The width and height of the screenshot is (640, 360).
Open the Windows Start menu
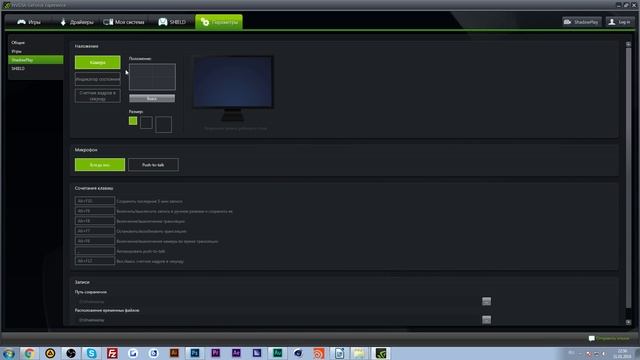click(8, 353)
